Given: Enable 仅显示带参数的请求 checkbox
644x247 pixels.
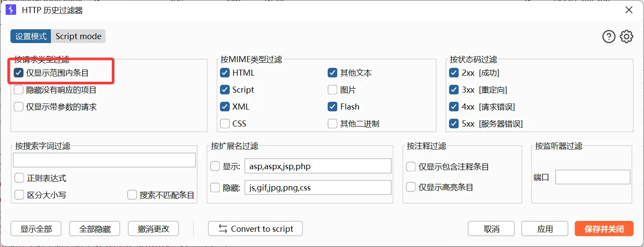Looking at the screenshot, I should coord(19,107).
